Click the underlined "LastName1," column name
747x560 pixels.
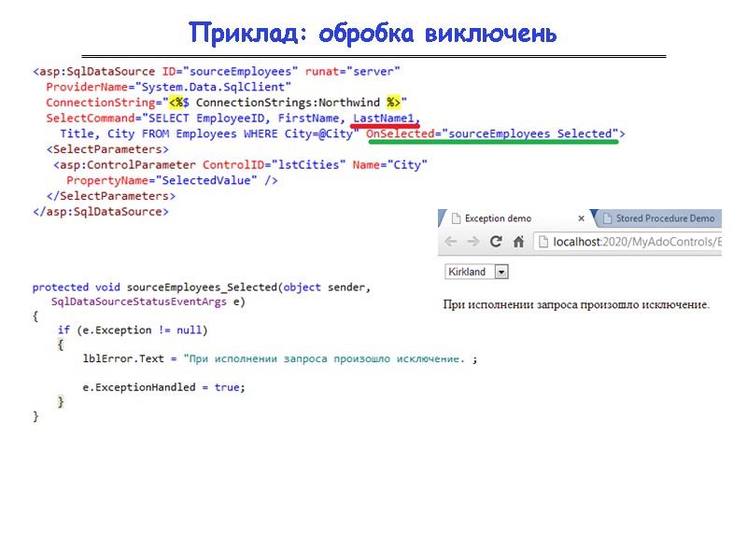point(387,119)
